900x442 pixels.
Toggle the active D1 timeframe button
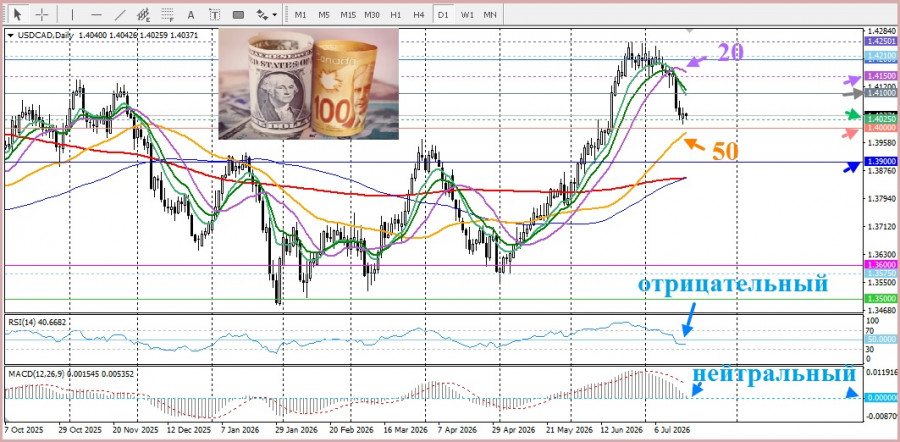point(443,14)
